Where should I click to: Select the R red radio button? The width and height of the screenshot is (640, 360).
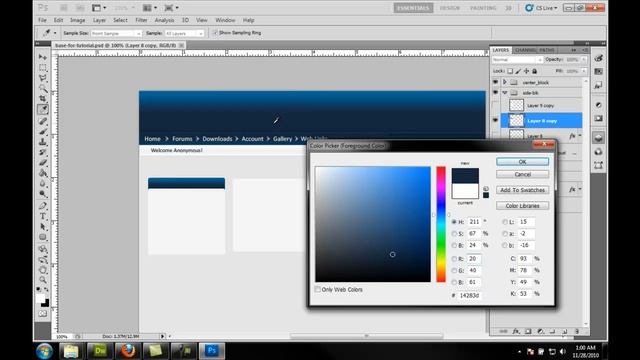click(x=454, y=259)
